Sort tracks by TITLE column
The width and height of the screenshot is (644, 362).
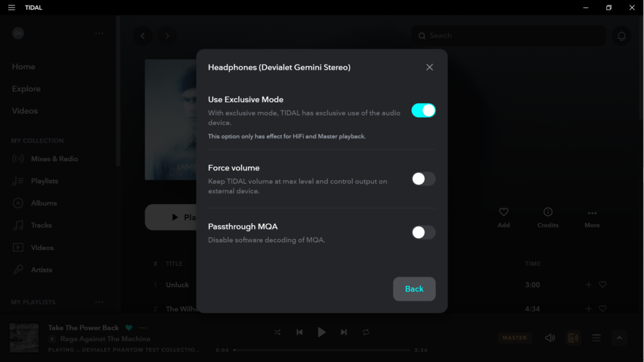tap(174, 263)
